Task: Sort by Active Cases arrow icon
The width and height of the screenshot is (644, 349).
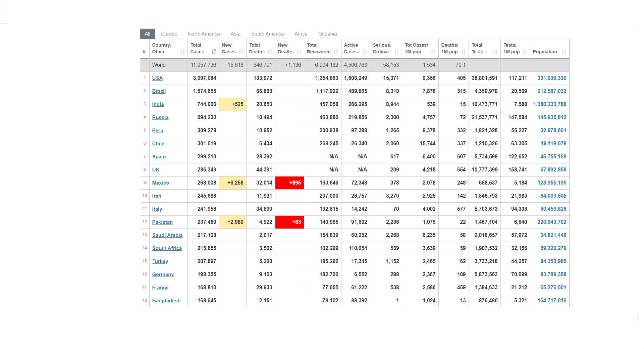Action: click(x=365, y=52)
